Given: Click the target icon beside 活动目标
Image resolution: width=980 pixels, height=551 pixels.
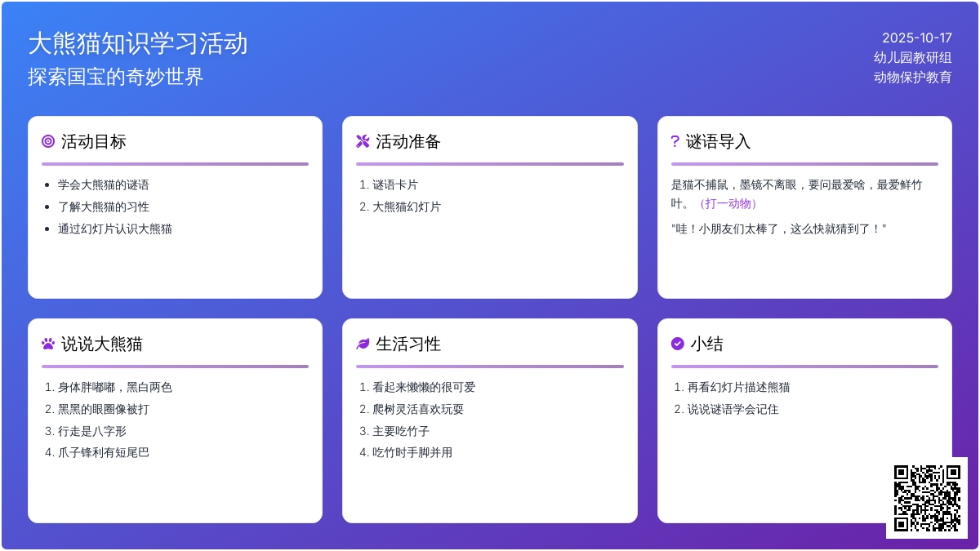Looking at the screenshot, I should coord(48,141).
